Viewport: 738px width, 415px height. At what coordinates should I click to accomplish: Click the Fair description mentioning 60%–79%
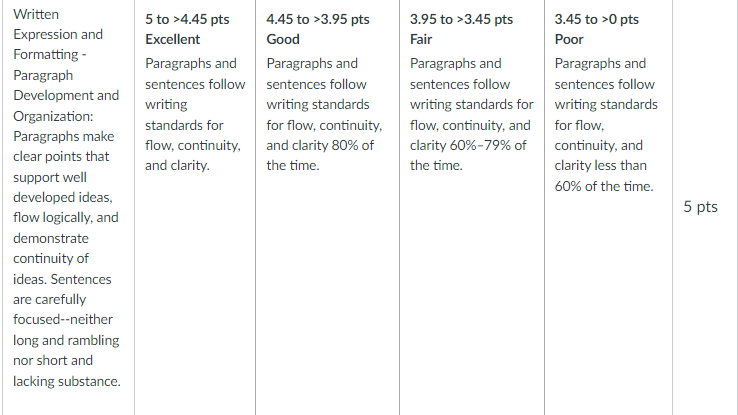[x=471, y=114]
